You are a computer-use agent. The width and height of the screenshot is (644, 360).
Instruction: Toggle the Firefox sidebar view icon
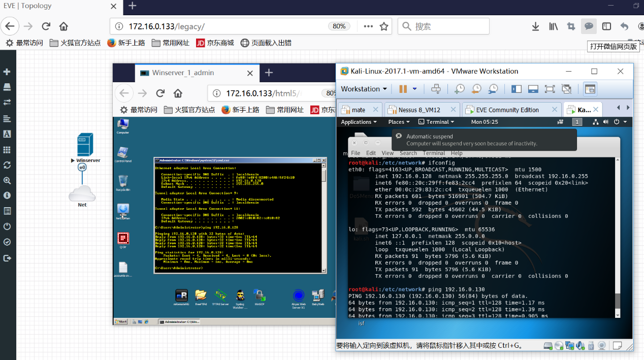click(606, 26)
